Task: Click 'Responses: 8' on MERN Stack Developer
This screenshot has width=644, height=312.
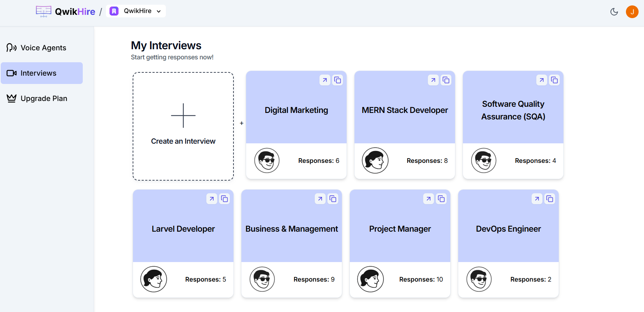Action: [427, 161]
